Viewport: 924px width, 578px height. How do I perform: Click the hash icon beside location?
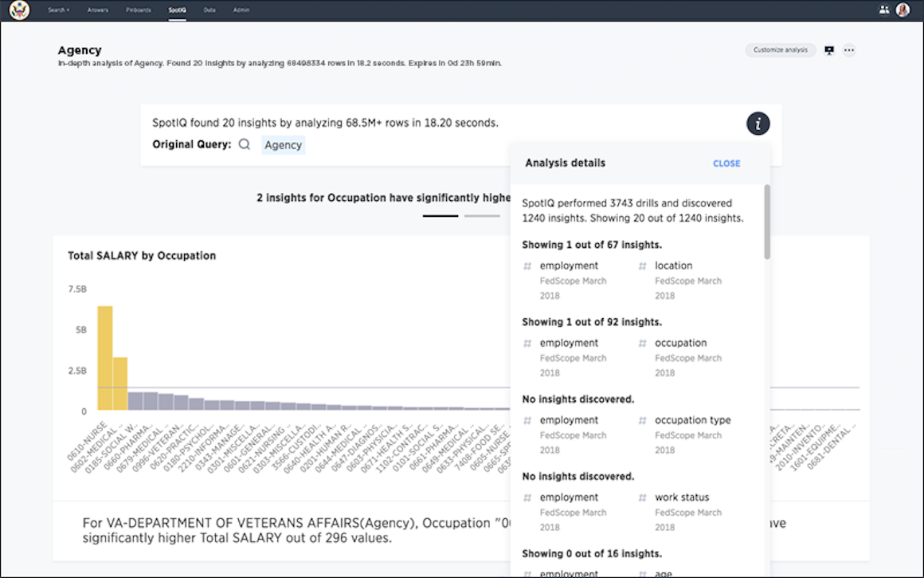click(x=642, y=266)
